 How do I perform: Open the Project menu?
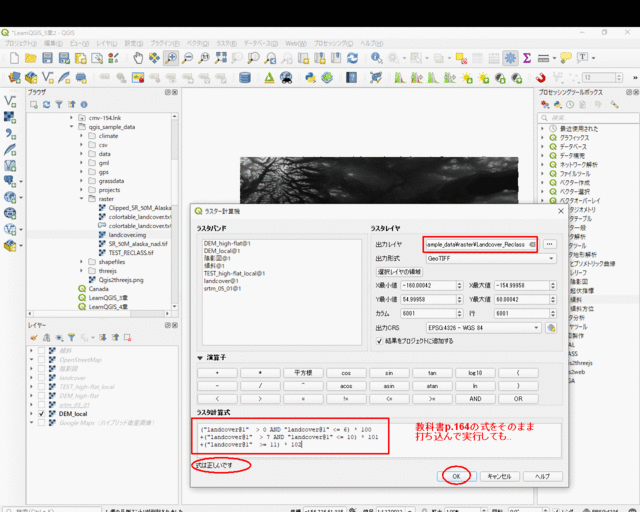20,43
